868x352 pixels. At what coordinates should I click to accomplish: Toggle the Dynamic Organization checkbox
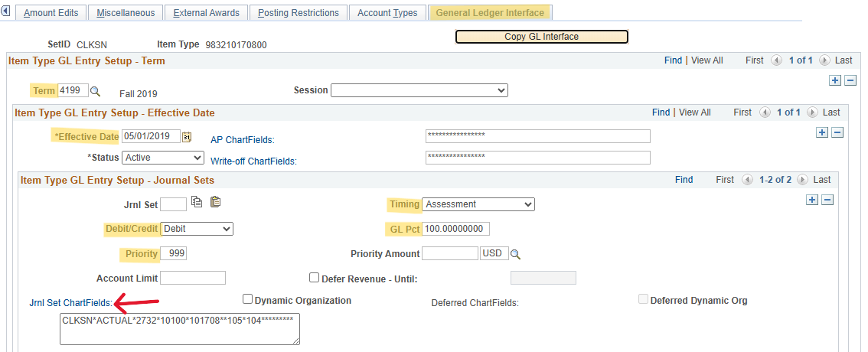tap(247, 299)
